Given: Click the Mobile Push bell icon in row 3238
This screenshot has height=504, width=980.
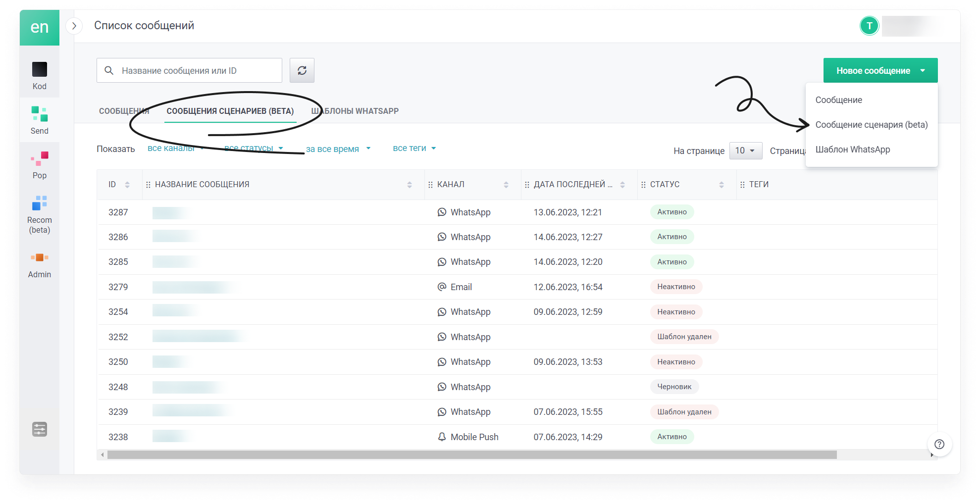Looking at the screenshot, I should click(442, 437).
